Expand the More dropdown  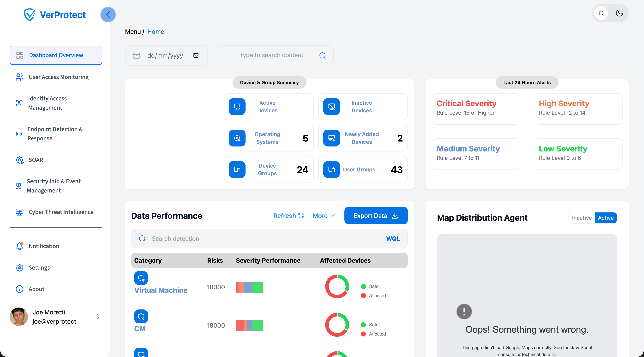(324, 216)
